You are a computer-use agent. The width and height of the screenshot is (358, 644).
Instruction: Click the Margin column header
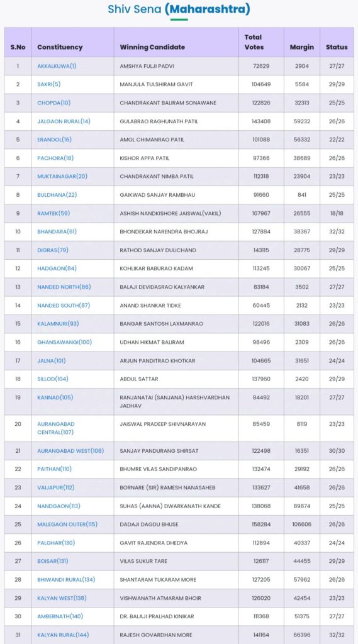pyautogui.click(x=302, y=47)
